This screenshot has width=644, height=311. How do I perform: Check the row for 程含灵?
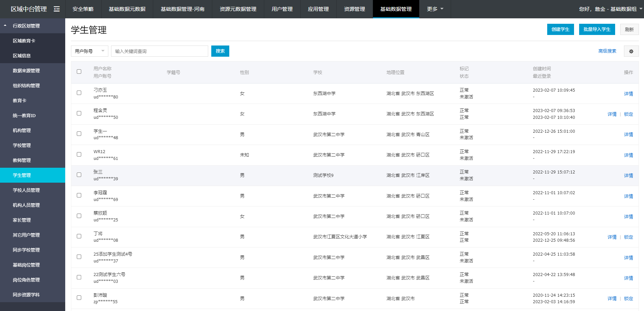tap(79, 113)
